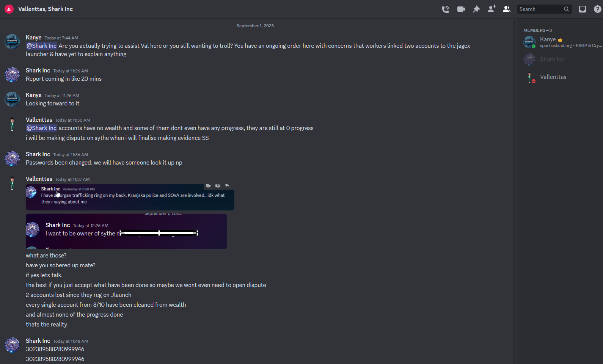603x364 pixels.
Task: Open pinned messages
Action: click(476, 9)
